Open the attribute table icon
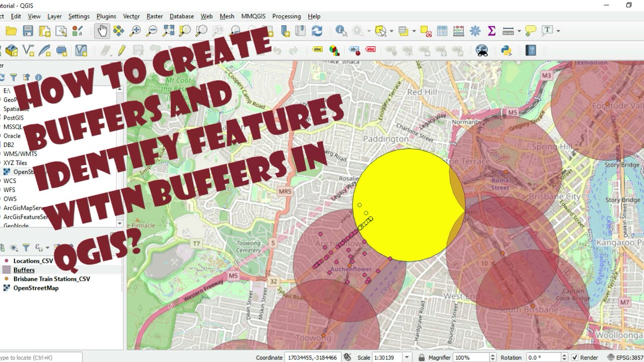This screenshot has width=644, height=362. 442,31
